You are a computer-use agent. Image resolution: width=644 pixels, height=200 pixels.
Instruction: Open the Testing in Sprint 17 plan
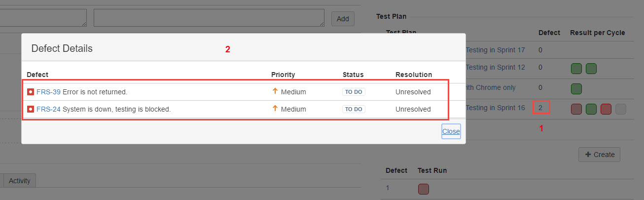[x=495, y=50]
